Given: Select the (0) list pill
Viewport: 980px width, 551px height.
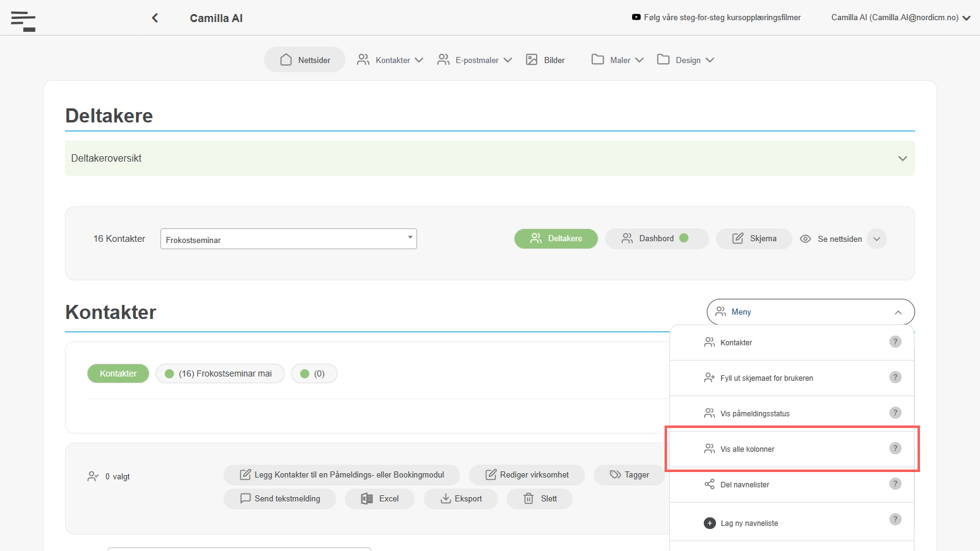Looking at the screenshot, I should 314,373.
